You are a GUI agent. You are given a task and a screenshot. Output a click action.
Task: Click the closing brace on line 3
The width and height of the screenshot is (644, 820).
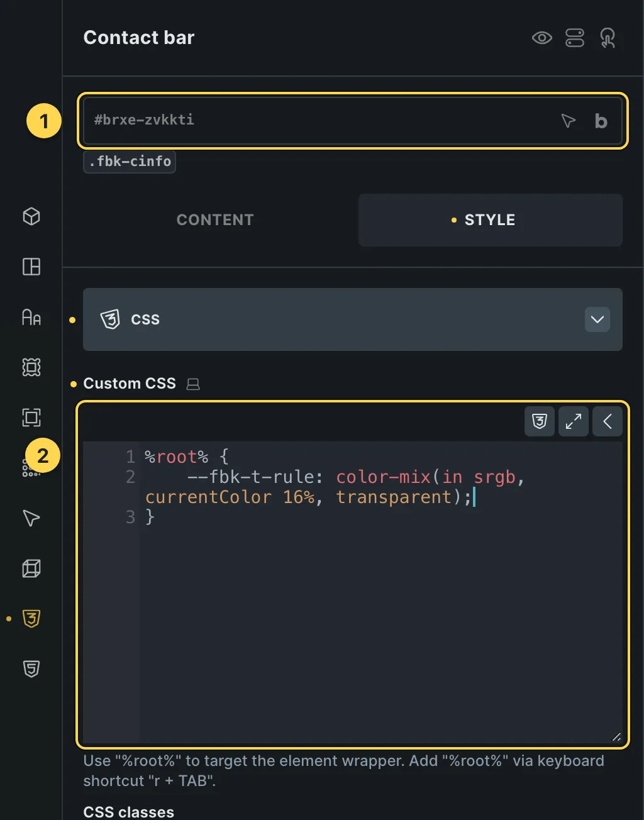tap(150, 517)
